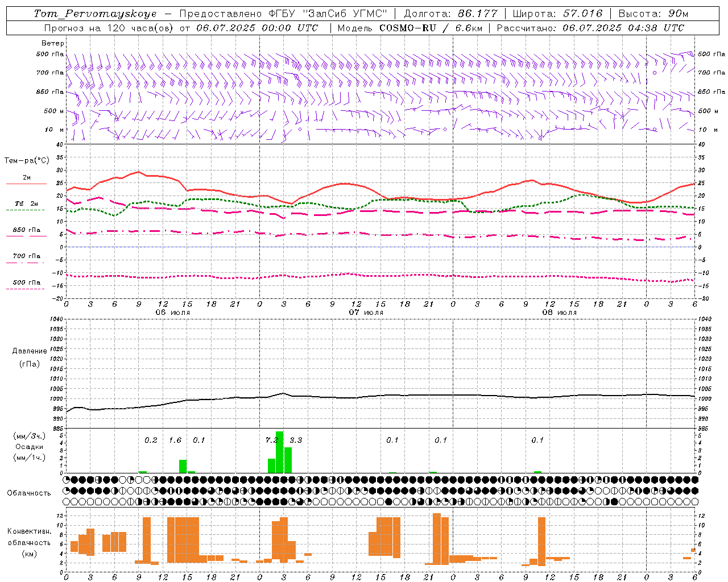728x582 pixels.
Task: Click the forecast start time 06.07.2025 00:00 UTC
Action: click(x=257, y=28)
